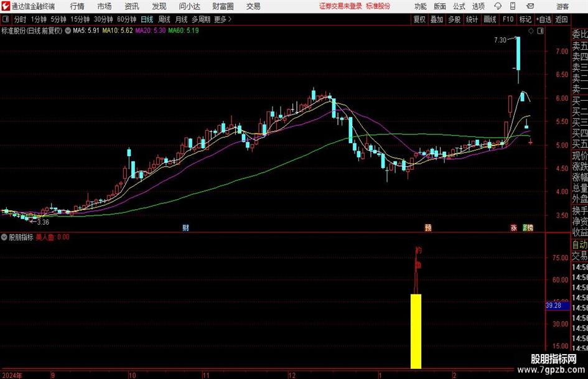Click the 3.36 low price label

[x=43, y=222]
